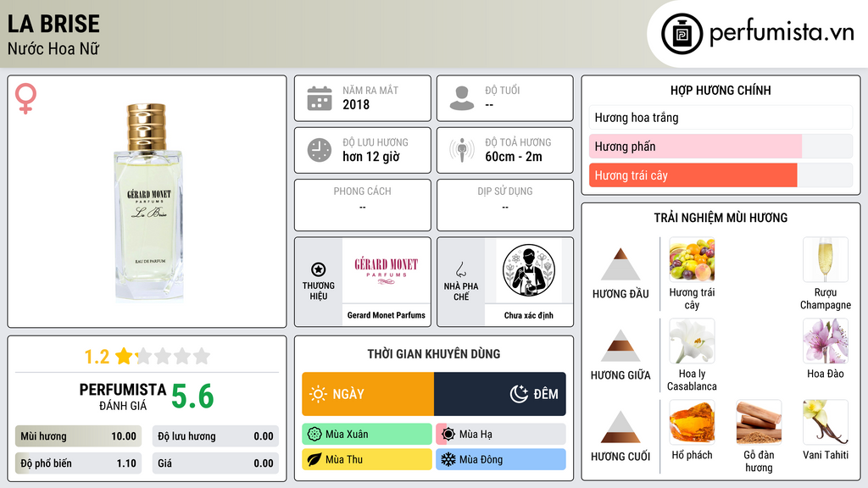Click the Độ phổ biến 1.10 score bar

point(78,463)
